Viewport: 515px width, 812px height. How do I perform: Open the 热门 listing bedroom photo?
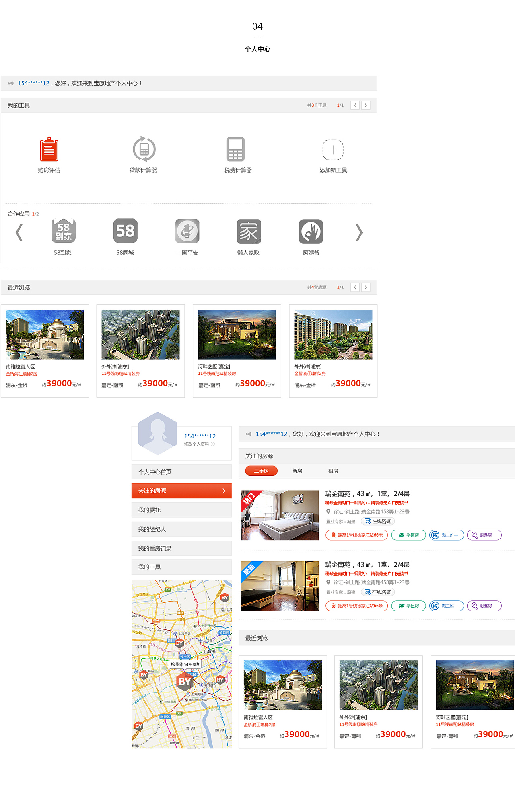pos(280,515)
